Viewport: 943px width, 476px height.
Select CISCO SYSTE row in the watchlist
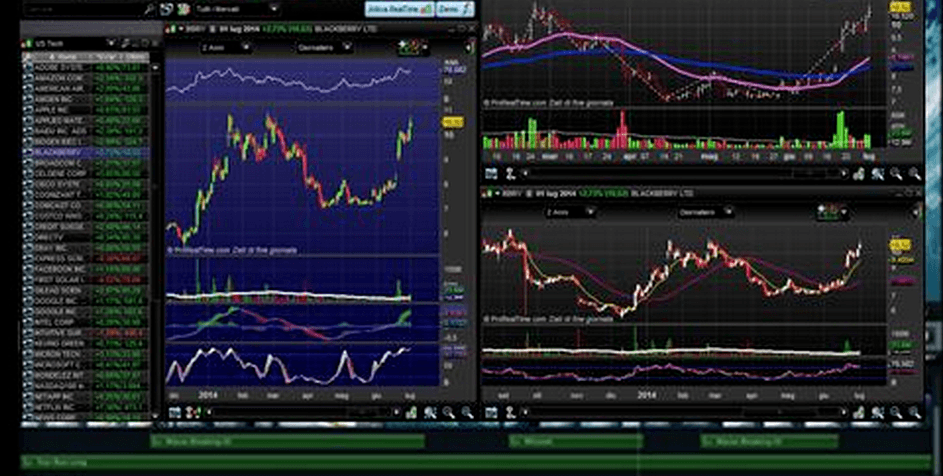[x=87, y=184]
